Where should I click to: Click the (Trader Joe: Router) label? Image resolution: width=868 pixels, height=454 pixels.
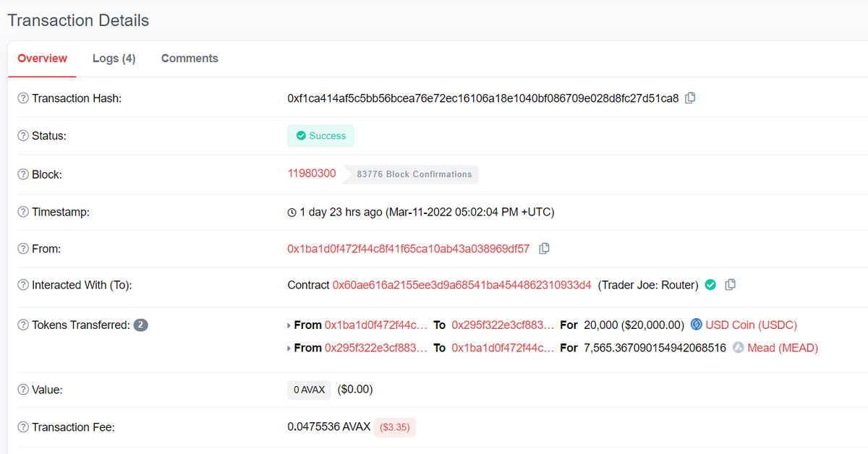coord(648,285)
